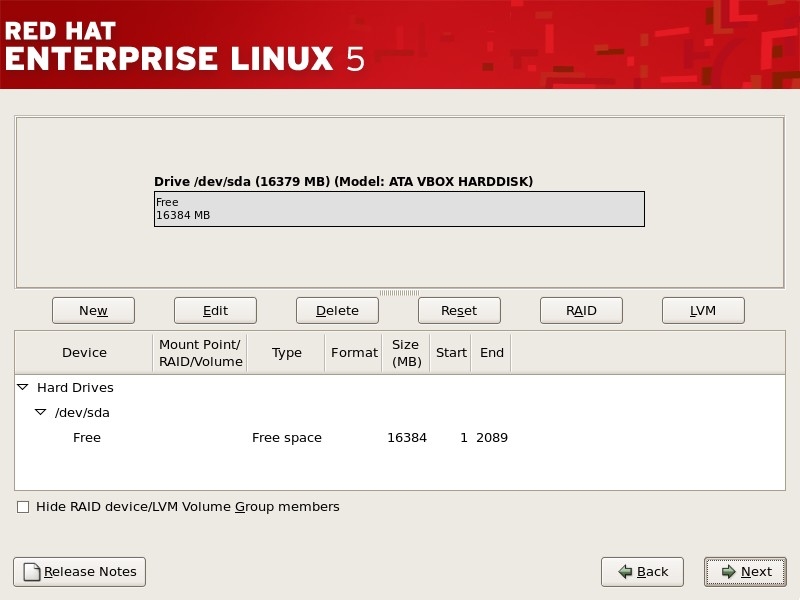The width and height of the screenshot is (800, 600).
Task: Select the Free space row in the table
Action: coord(400,437)
